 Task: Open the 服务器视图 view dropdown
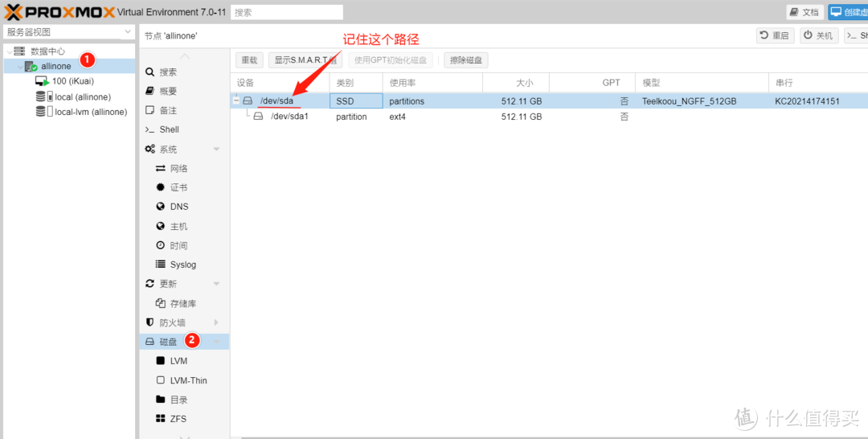69,32
